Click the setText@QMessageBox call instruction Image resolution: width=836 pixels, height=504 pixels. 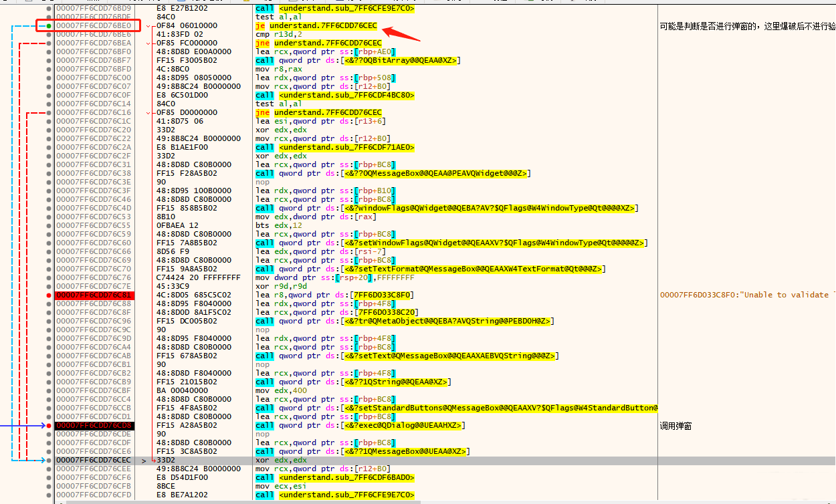(407, 356)
